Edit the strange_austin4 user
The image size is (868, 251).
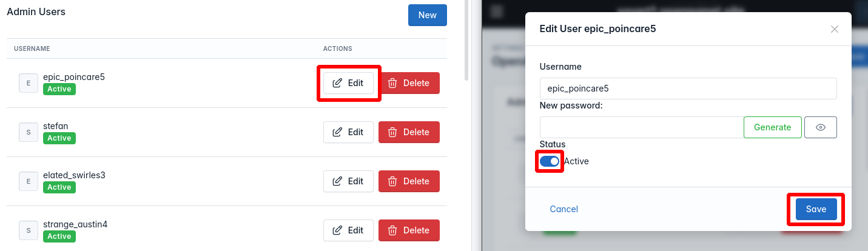click(x=348, y=230)
